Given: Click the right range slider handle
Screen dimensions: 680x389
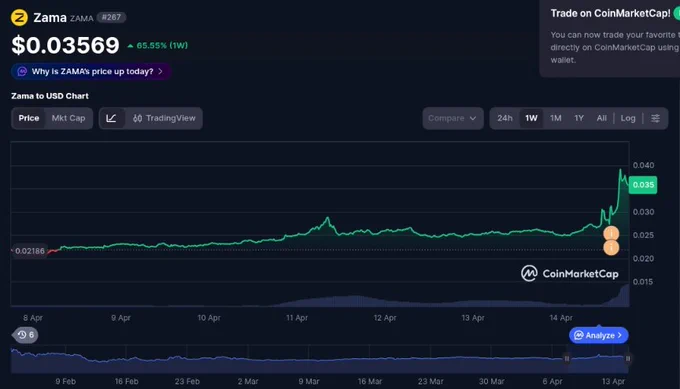Looking at the screenshot, I should pyautogui.click(x=628, y=358).
